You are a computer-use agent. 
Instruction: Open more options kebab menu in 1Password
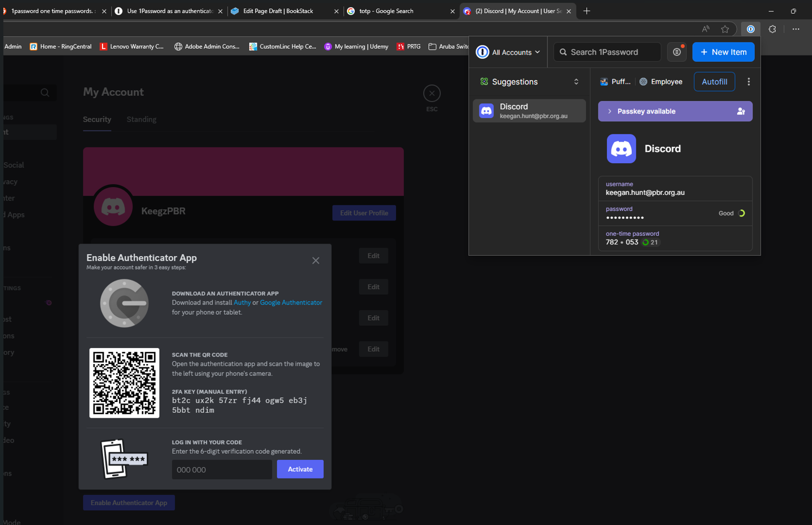[749, 82]
